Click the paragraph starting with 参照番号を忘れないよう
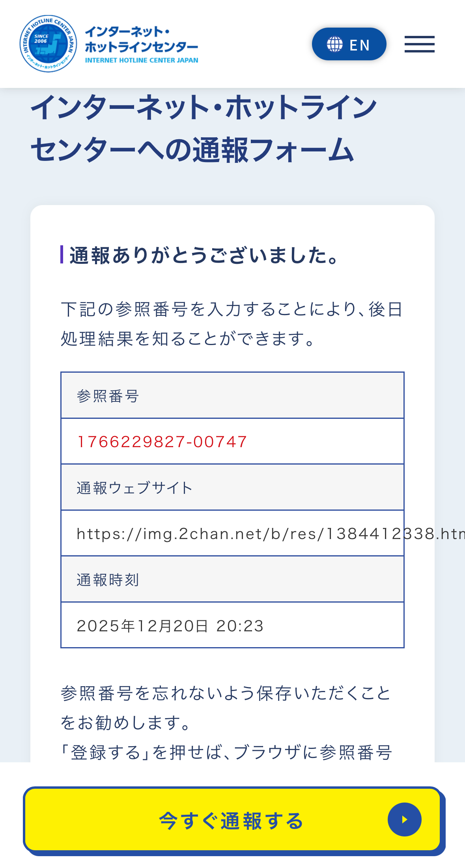 pyautogui.click(x=226, y=708)
